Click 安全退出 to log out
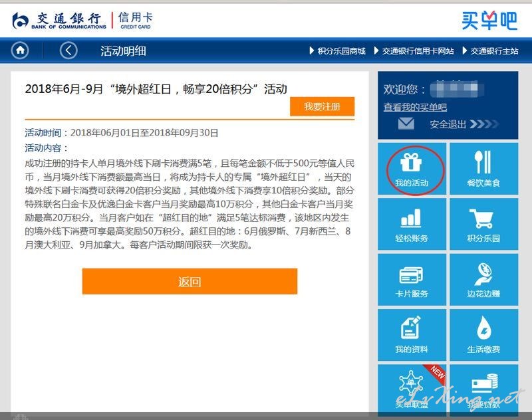The height and width of the screenshot is (420, 532). pos(448,124)
